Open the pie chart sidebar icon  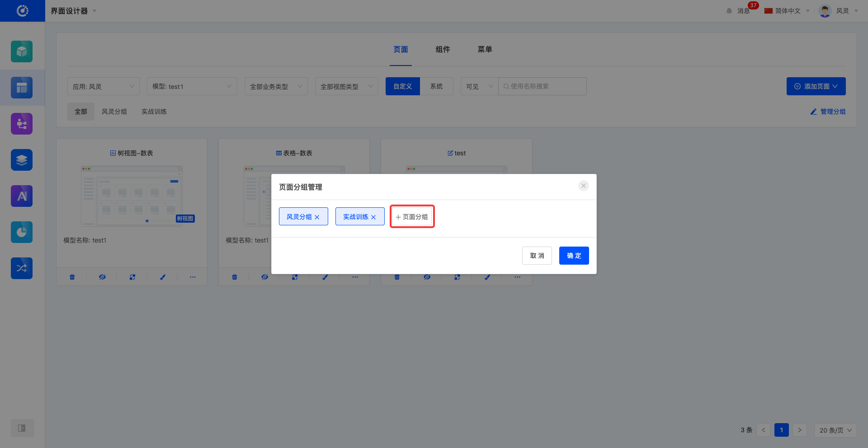click(22, 232)
